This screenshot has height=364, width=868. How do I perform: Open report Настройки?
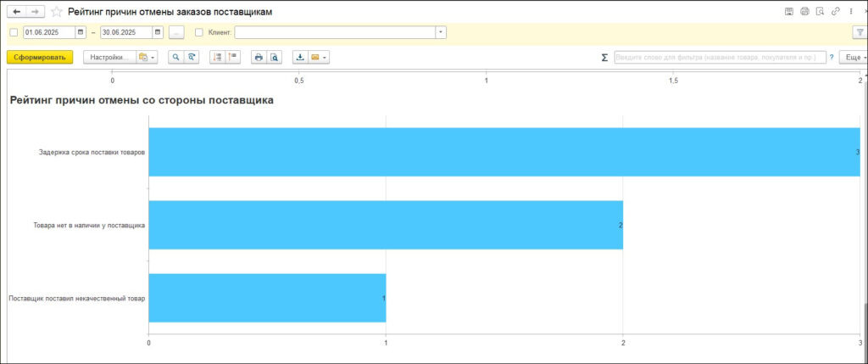coord(109,57)
